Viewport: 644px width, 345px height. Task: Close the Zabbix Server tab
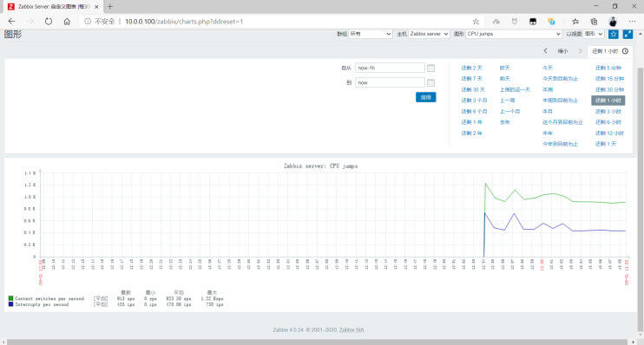click(x=96, y=7)
